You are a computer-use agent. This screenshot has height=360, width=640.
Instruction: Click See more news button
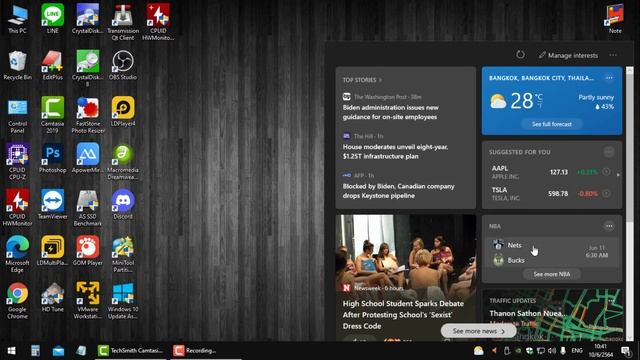click(x=478, y=331)
